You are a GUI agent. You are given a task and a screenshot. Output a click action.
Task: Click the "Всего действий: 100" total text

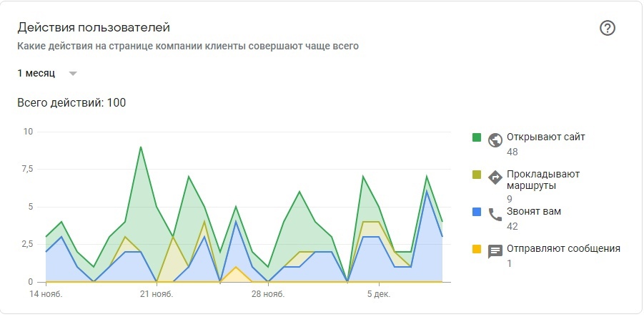pos(71,102)
